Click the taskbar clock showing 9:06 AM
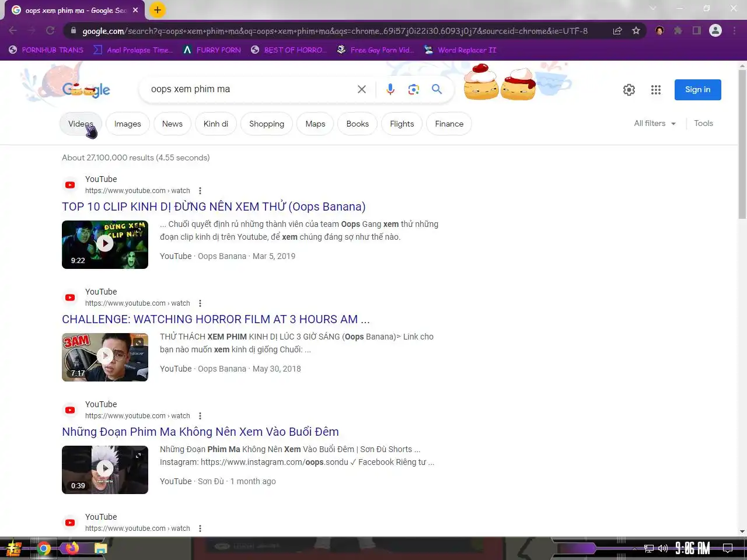The image size is (747, 560). pyautogui.click(x=693, y=548)
